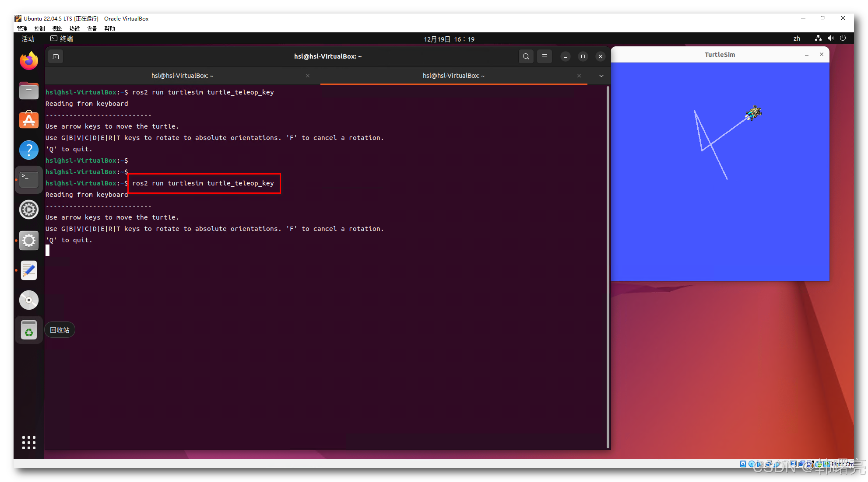
Task: Close the second terminal tab
Action: click(x=579, y=76)
